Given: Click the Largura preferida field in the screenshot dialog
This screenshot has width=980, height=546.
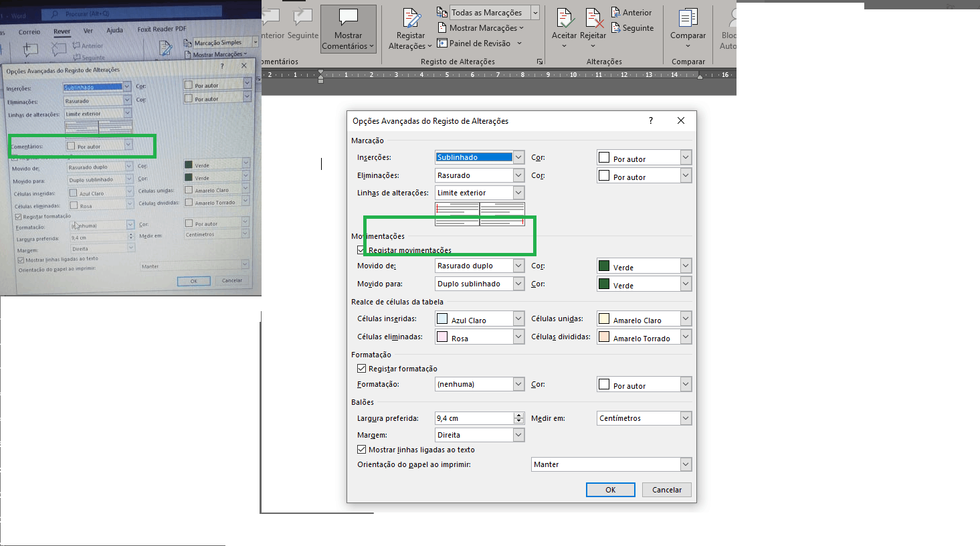Looking at the screenshot, I should [474, 418].
